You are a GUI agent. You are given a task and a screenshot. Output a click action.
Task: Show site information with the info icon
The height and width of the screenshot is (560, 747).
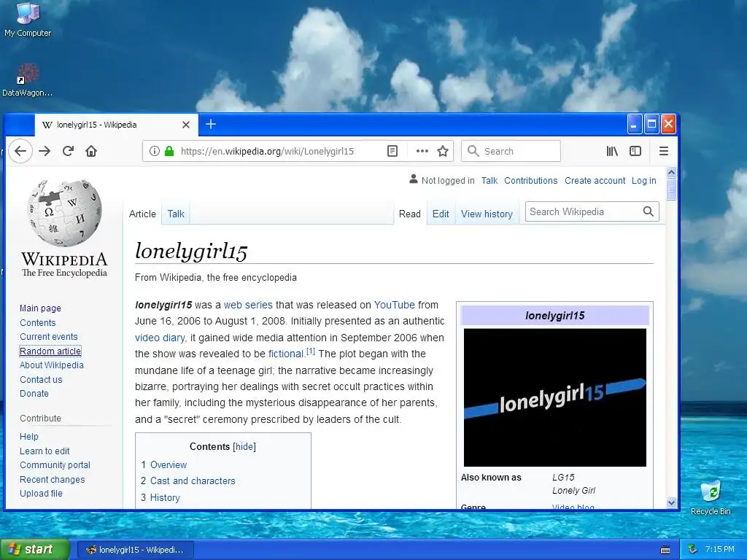[x=155, y=152]
